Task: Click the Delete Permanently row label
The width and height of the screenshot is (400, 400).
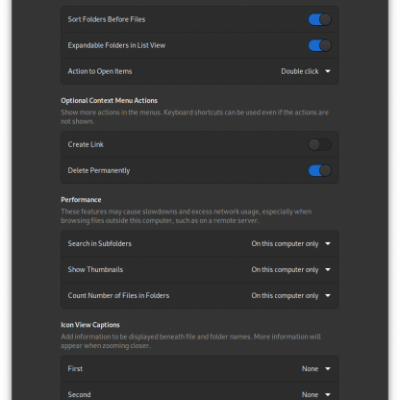Action: tap(99, 170)
